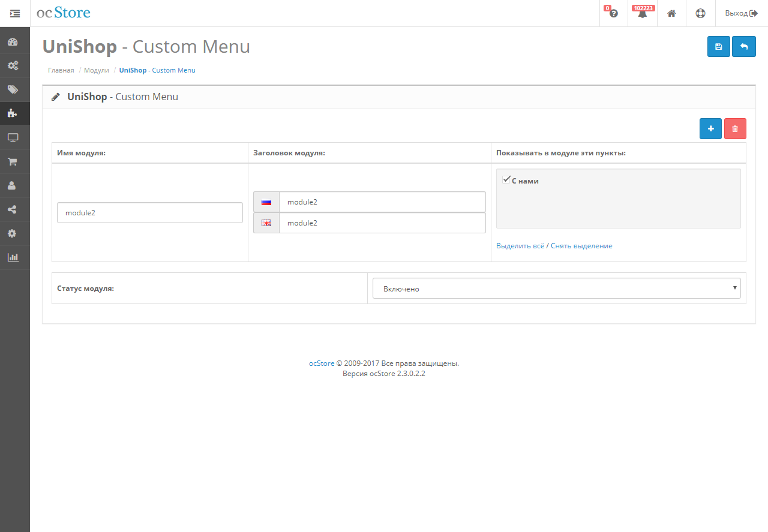Viewport: 768px width, 532px height.
Task: Open the Marketing share sidebar icon
Action: click(x=13, y=209)
